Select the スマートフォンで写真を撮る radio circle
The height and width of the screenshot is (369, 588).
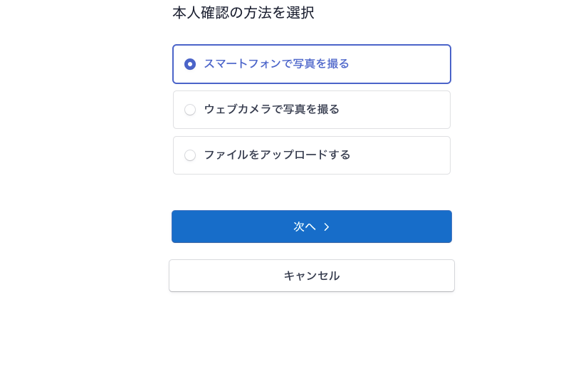pos(190,64)
